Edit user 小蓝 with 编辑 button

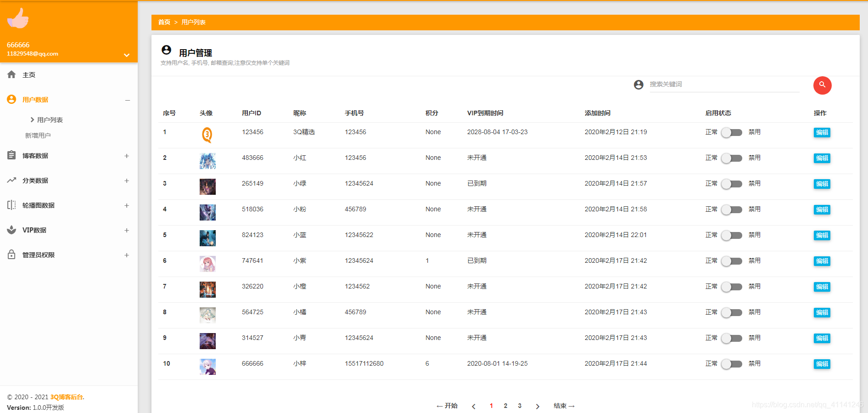point(822,235)
